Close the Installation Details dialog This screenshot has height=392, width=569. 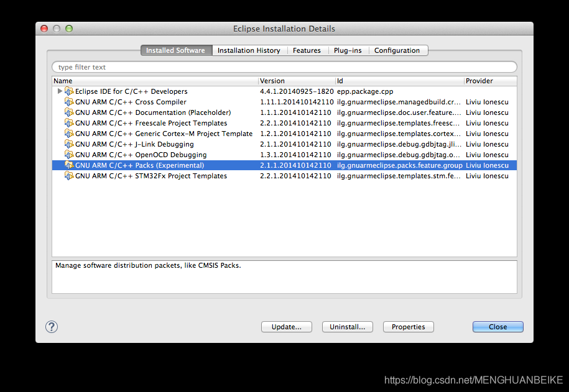pyautogui.click(x=498, y=327)
